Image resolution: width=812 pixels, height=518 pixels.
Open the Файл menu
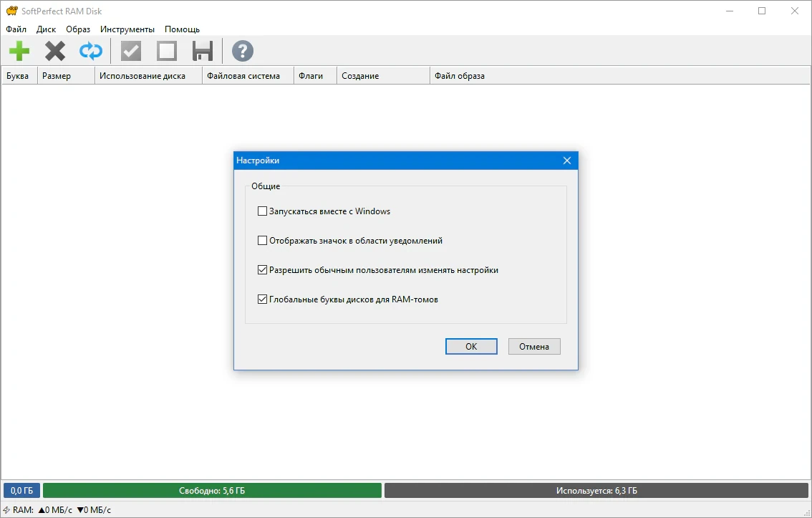tap(16, 29)
